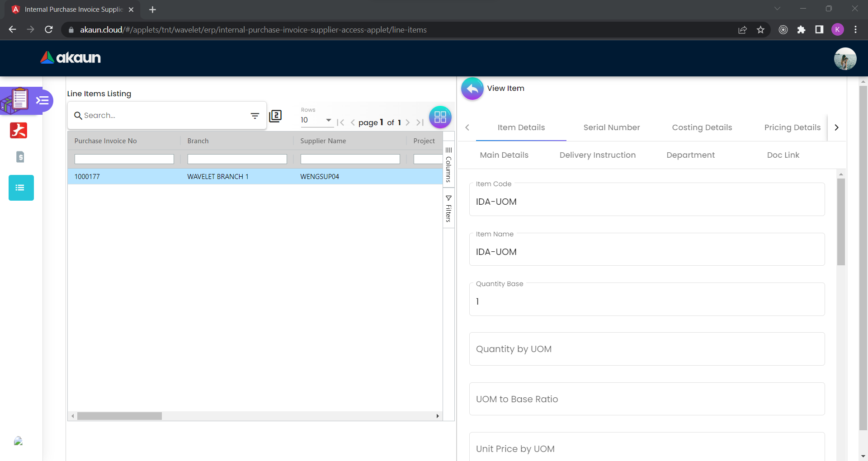
Task: Select the Delivery Instruction sub-tab
Action: [x=597, y=155]
